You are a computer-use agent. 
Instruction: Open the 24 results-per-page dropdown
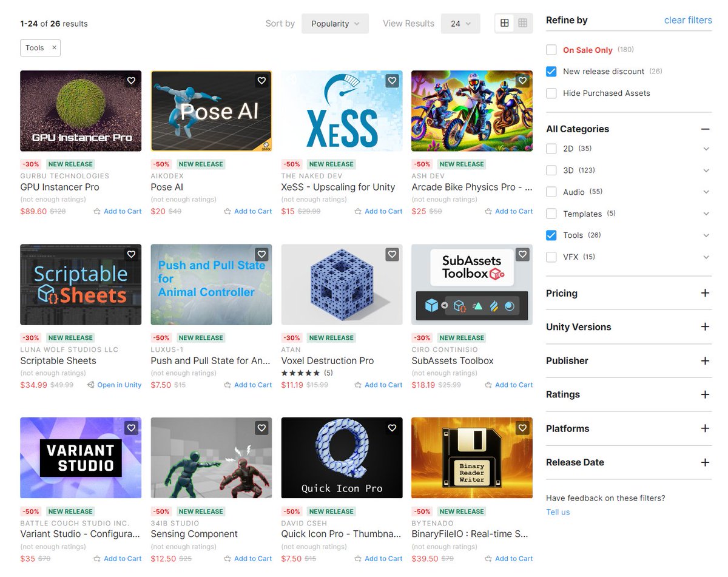[459, 23]
